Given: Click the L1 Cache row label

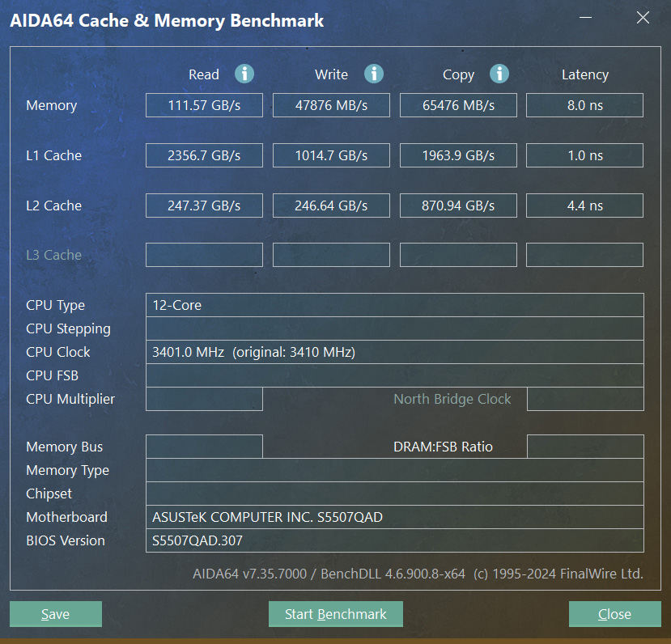Looking at the screenshot, I should point(54,155).
